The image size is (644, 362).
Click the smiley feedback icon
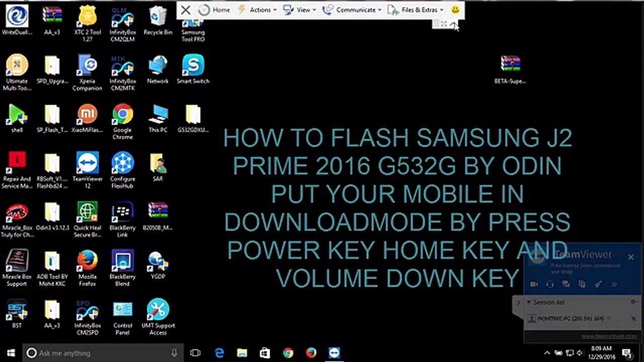(x=455, y=10)
